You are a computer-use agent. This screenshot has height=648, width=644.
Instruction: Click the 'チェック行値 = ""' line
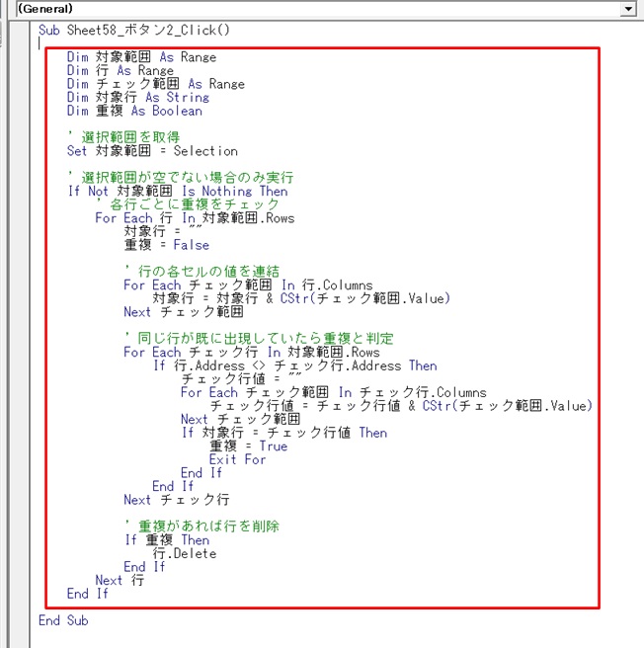(x=242, y=379)
